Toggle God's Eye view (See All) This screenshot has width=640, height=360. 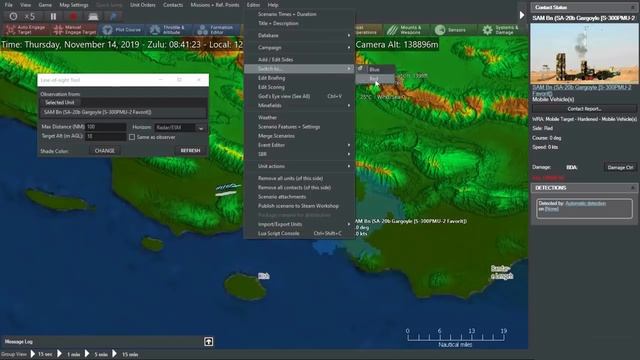tap(299, 96)
